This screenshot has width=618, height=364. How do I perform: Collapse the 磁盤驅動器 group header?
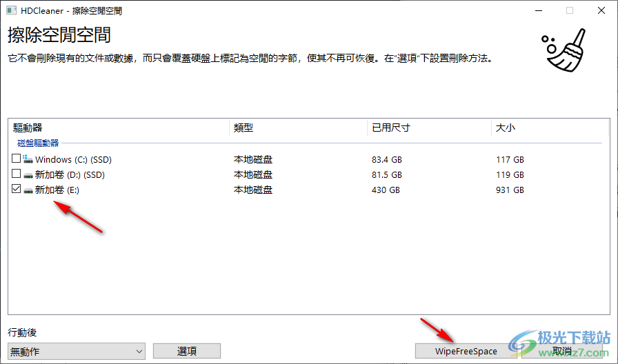[x=38, y=143]
